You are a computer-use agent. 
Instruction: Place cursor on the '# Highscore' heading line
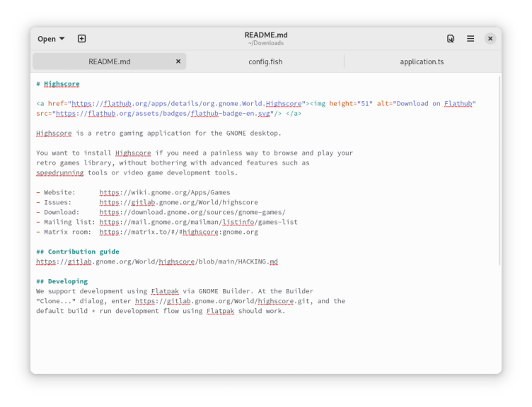click(x=62, y=83)
